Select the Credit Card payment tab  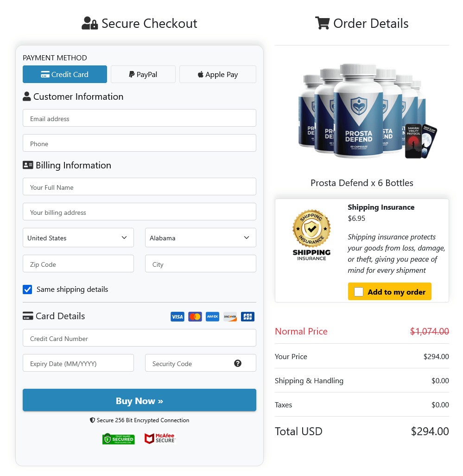click(64, 74)
